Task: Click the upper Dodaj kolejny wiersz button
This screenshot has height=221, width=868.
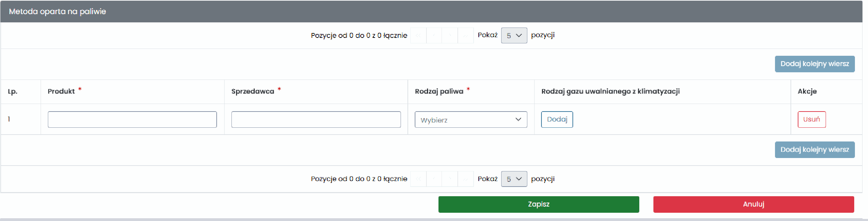Action: pyautogui.click(x=815, y=64)
